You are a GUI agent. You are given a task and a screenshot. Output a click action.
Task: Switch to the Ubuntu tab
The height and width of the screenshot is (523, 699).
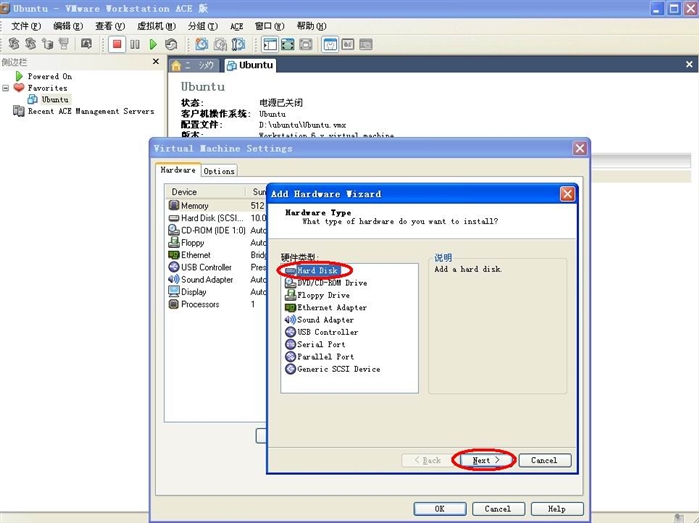coord(250,65)
